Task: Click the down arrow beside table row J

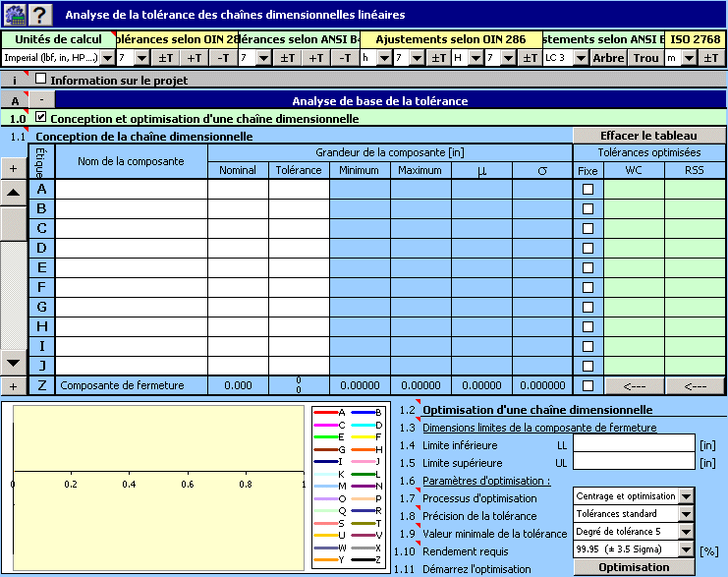Action: 14,363
